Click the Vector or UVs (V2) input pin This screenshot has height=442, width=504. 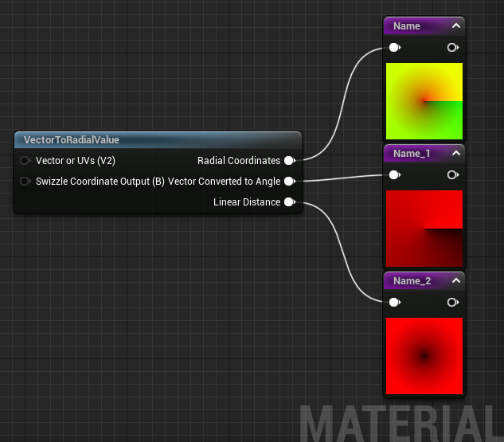(x=25, y=160)
